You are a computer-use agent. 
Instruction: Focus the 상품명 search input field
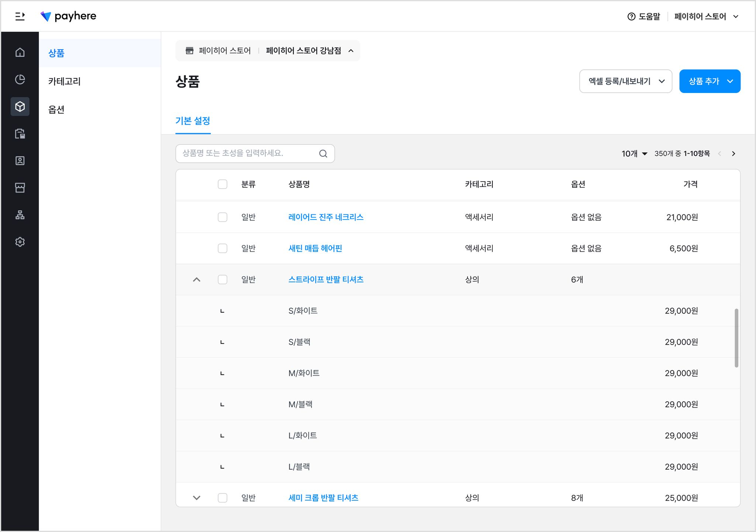(x=255, y=153)
